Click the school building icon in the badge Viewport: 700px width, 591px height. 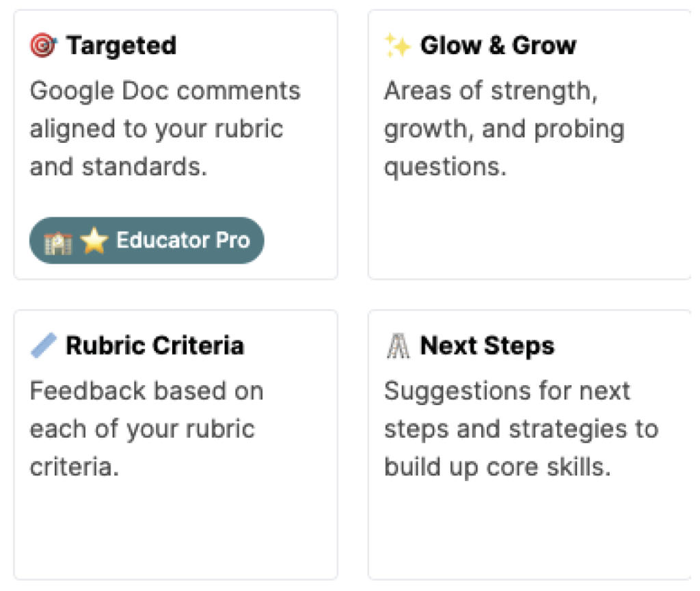click(58, 241)
